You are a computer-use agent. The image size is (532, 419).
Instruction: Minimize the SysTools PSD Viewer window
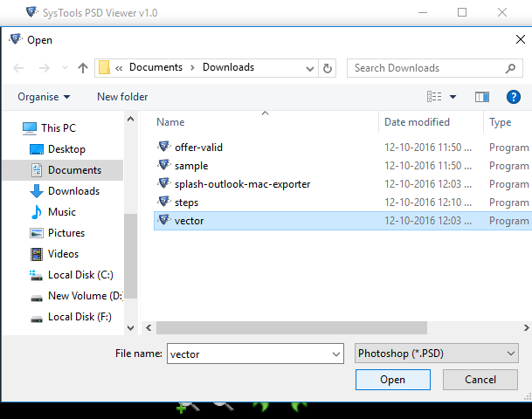tap(423, 12)
